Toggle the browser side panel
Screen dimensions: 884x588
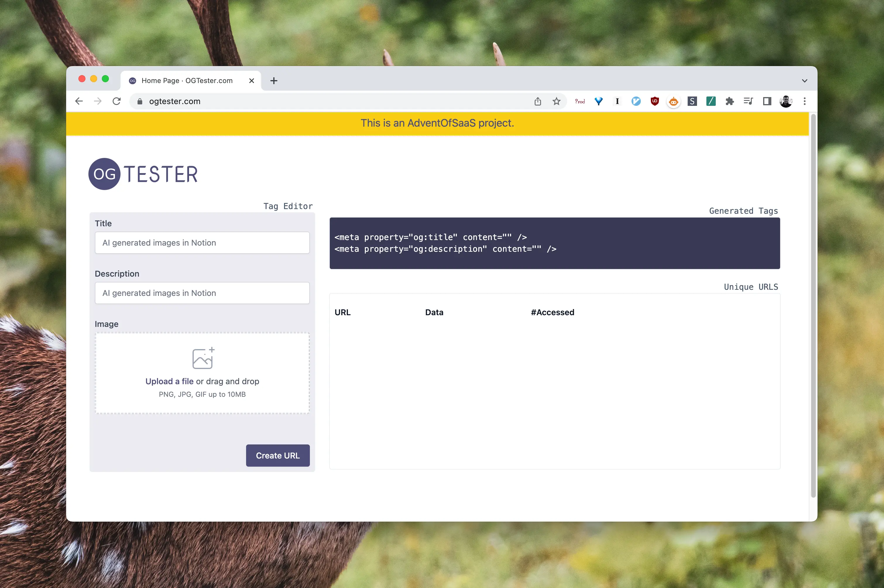(767, 101)
